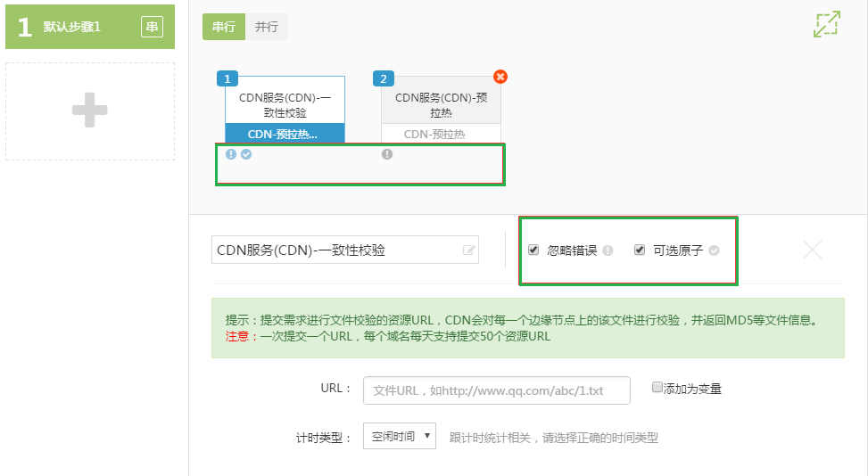Click the expand fullscreen dashed arrow icon
Viewport: 868px width, 476px height.
[x=826, y=24]
